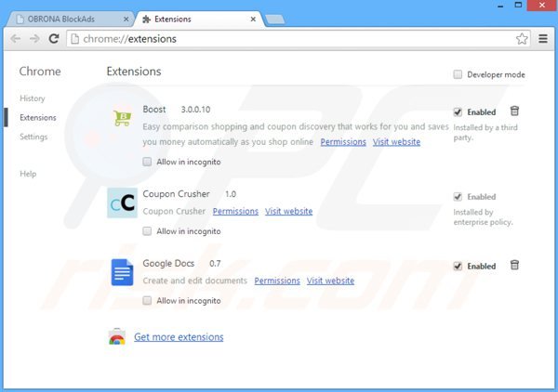Click the page icon in address bar
This screenshot has width=558, height=392.
(x=74, y=39)
